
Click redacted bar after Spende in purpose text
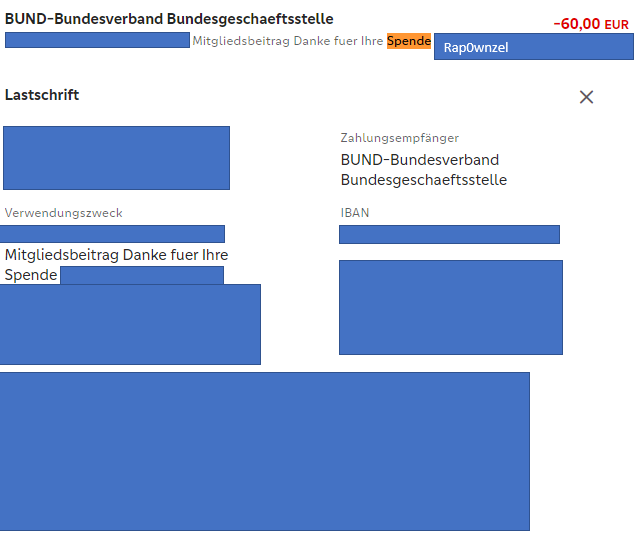point(142,275)
